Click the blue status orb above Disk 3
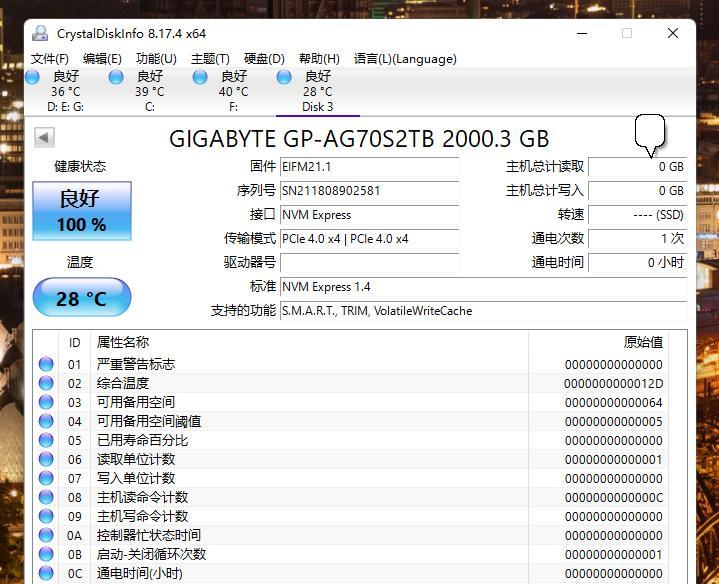This screenshot has height=584, width=719. pos(284,77)
